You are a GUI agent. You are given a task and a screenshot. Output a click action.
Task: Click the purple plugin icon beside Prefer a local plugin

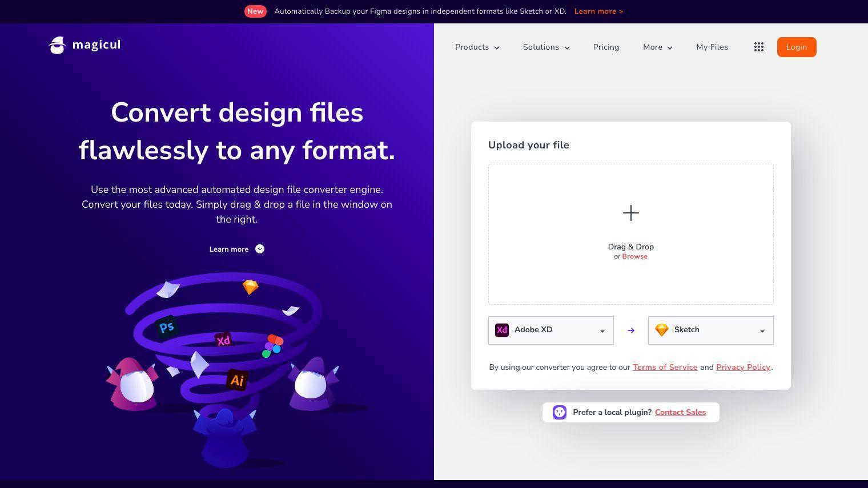[x=560, y=412]
